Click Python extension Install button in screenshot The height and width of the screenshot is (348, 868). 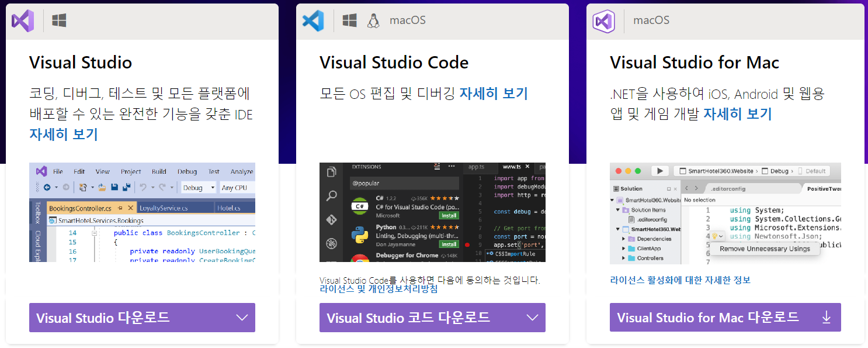click(x=449, y=244)
